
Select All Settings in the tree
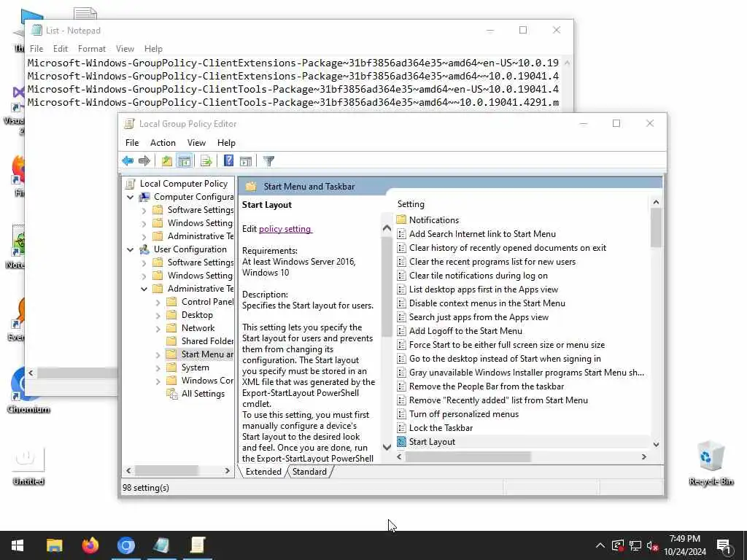click(196, 393)
